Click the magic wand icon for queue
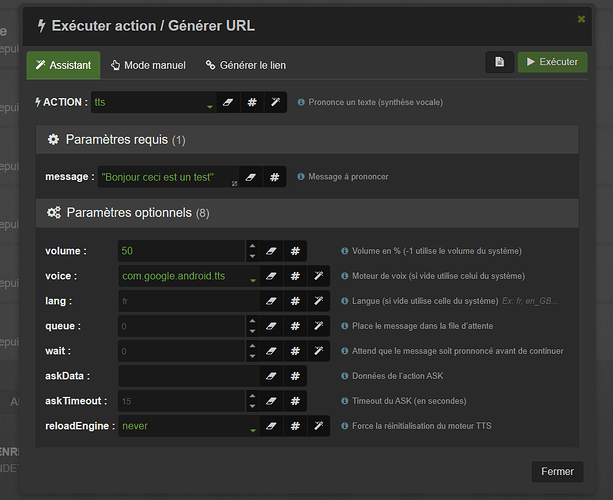613x500 pixels. pos(319,326)
